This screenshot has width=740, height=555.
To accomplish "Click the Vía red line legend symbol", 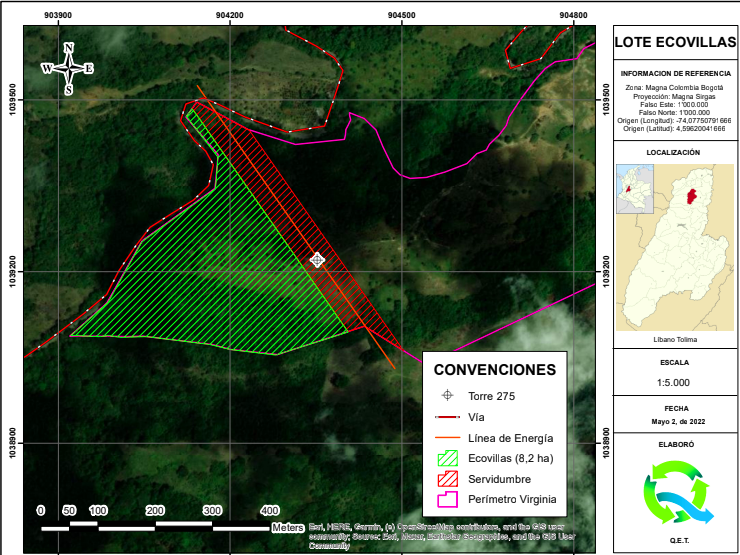I will click(x=447, y=417).
